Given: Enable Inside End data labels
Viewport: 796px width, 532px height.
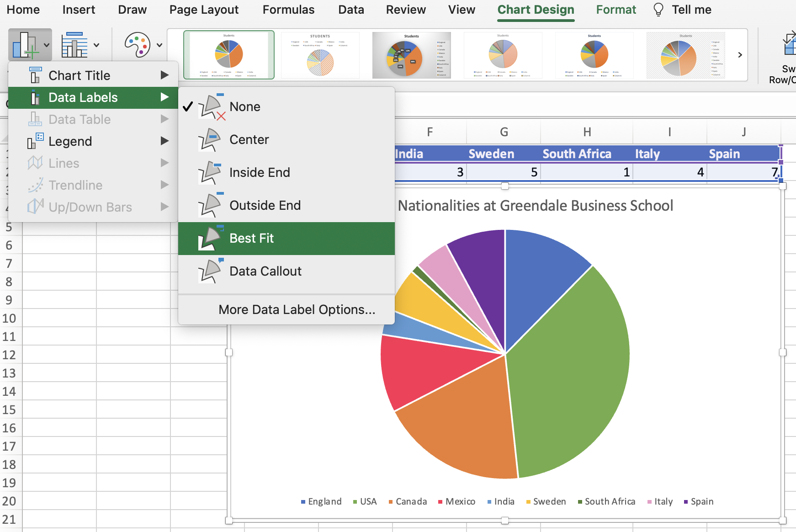Looking at the screenshot, I should pos(259,172).
